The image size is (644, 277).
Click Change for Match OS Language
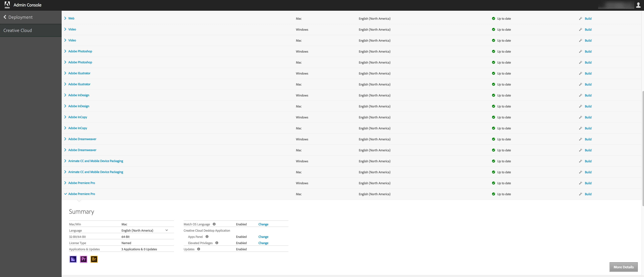[263, 224]
